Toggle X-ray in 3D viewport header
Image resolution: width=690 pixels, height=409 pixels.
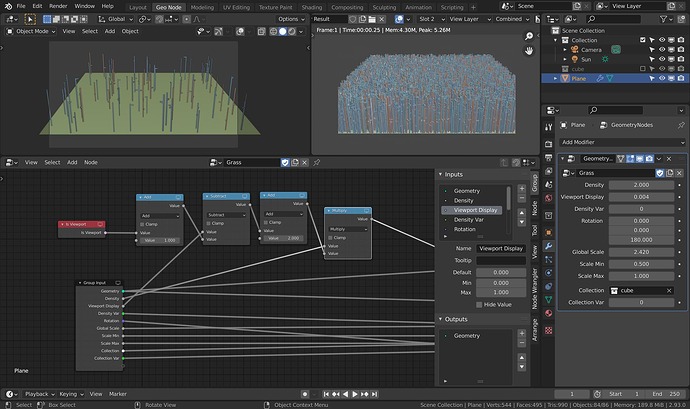(261, 32)
